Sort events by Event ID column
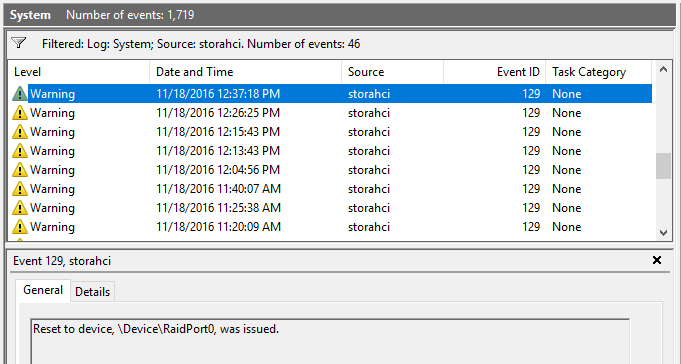This screenshot has height=364, width=681. point(494,72)
